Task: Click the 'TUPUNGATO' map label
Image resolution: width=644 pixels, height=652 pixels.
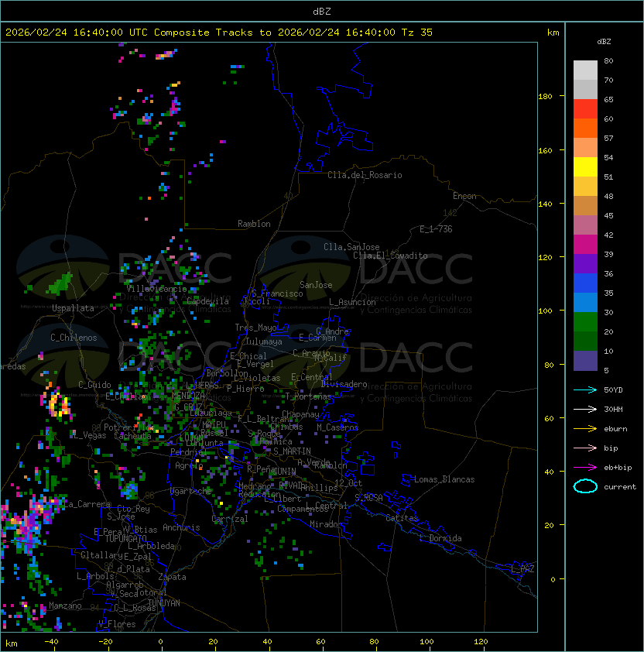Action: (x=125, y=538)
